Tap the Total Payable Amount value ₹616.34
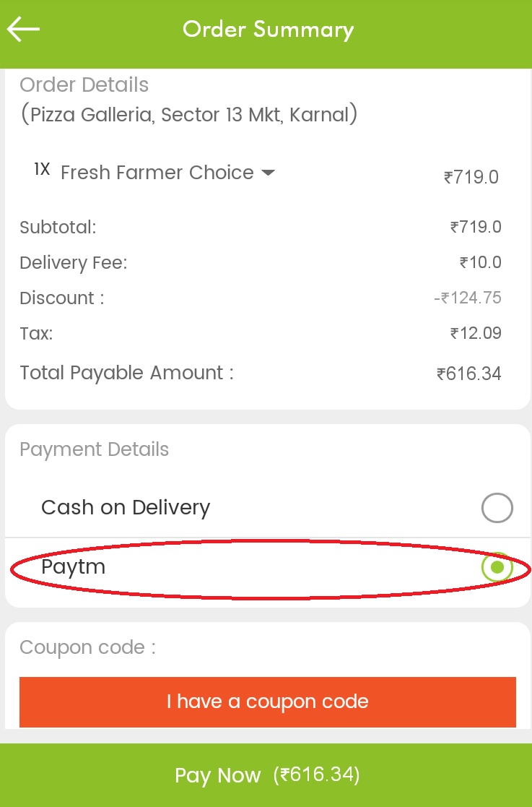Screen dimensions: 532x807 468,374
